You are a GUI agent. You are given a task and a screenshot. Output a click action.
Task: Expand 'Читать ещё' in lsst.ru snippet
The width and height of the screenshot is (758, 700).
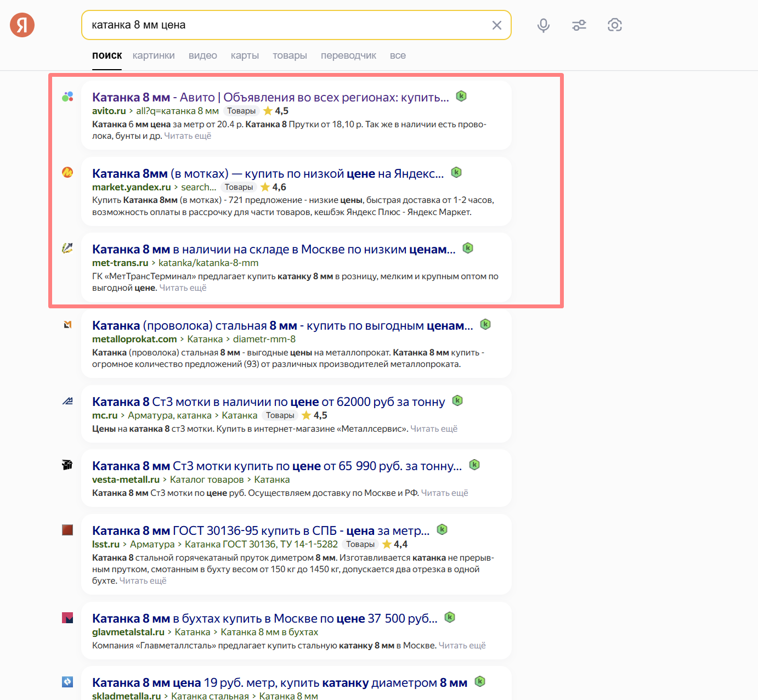pyautogui.click(x=143, y=581)
